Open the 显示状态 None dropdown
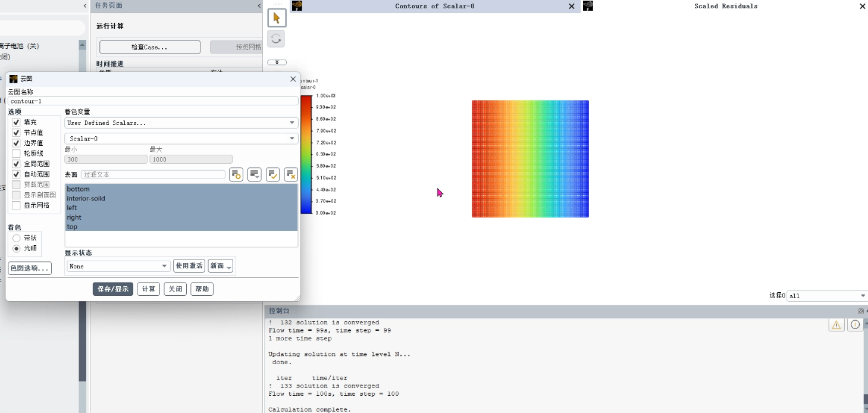This screenshot has height=413, width=868. 118,266
